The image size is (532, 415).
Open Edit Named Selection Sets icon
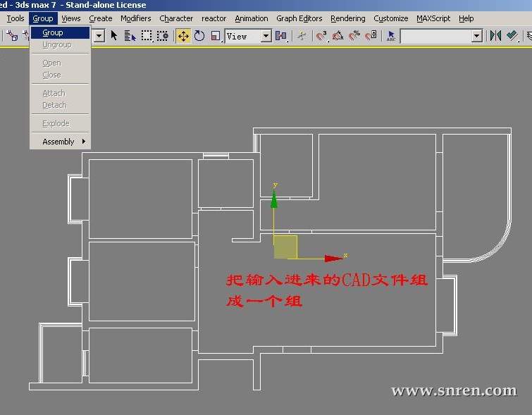pos(391,36)
